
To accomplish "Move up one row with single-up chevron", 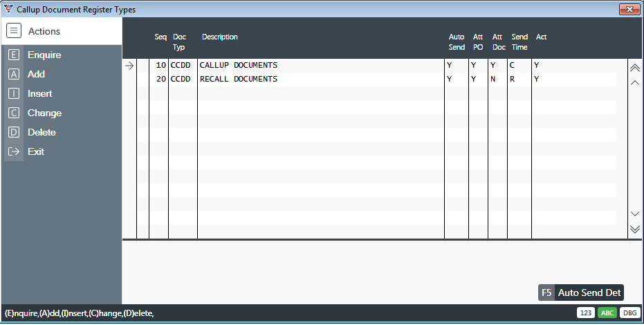I will click(x=634, y=82).
